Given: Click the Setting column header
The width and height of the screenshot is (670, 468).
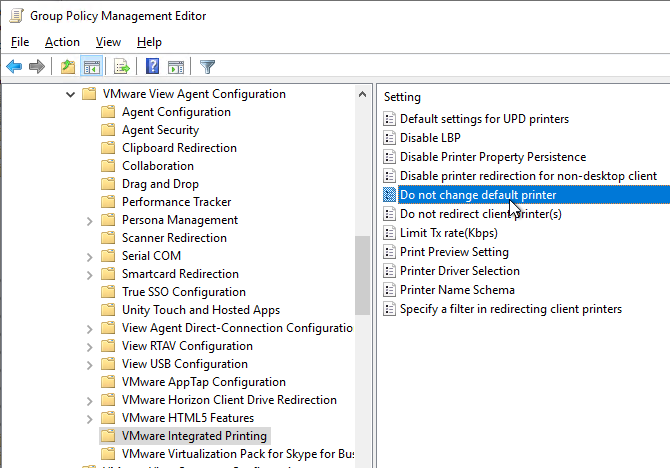Looking at the screenshot, I should (x=402, y=97).
